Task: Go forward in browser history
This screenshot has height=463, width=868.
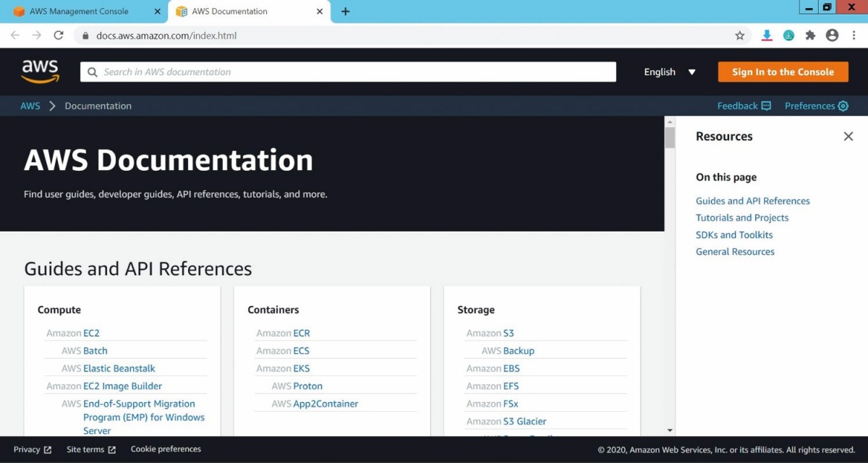Action: pos(37,35)
